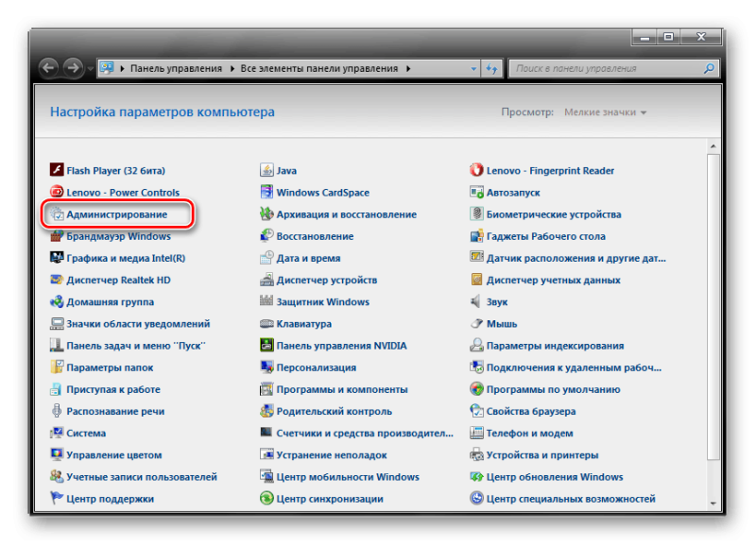The width and height of the screenshot is (756, 546).
Task: Click the Защитник Windows icon
Action: [267, 302]
